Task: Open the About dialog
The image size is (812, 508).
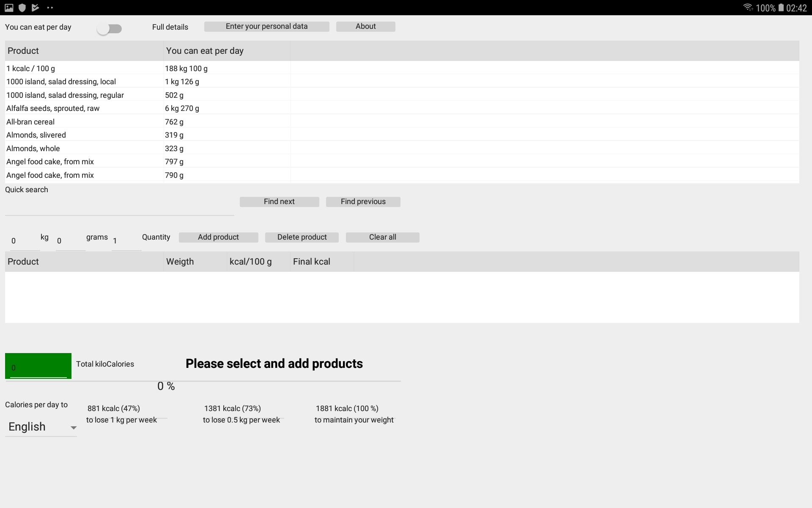Action: coord(365,26)
